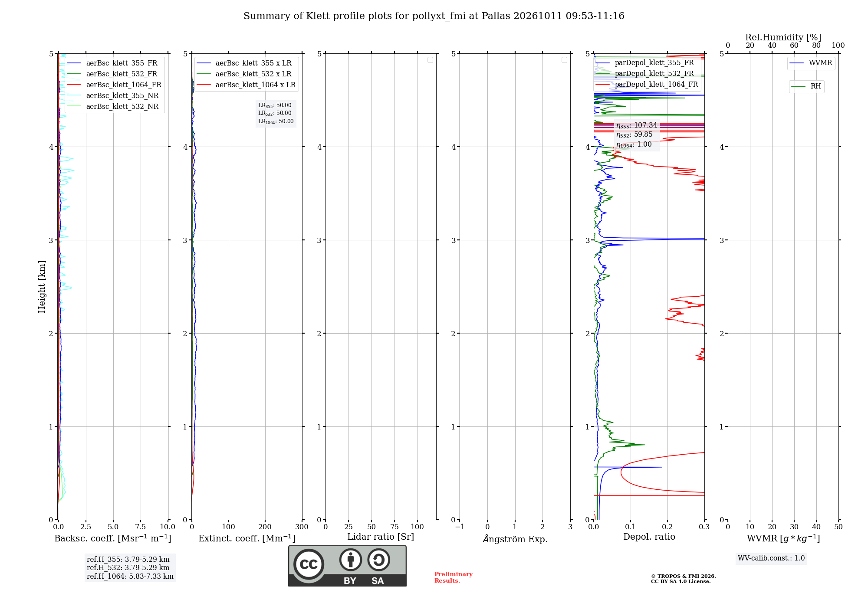Click the LR355: 50.00 annotation
The image size is (868, 590).
[275, 105]
